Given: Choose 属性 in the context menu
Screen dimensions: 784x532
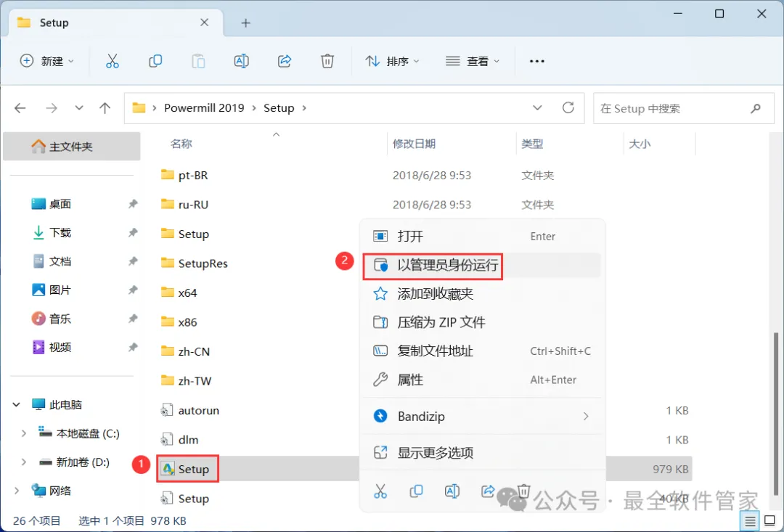Looking at the screenshot, I should click(x=481, y=380).
